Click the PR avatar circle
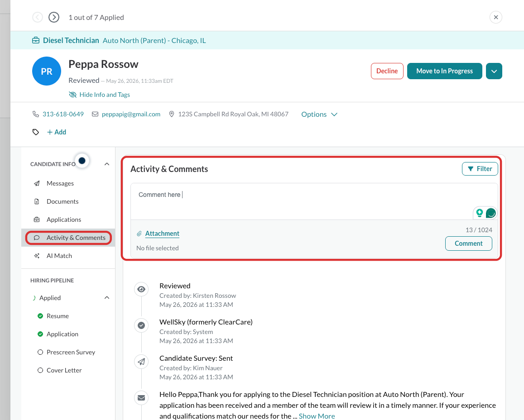524x420 pixels. coord(47,71)
